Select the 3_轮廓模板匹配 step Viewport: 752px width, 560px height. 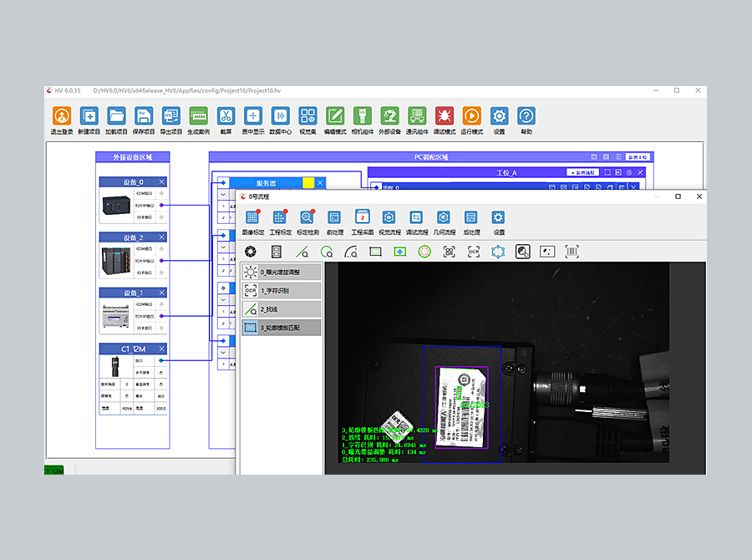click(x=282, y=328)
